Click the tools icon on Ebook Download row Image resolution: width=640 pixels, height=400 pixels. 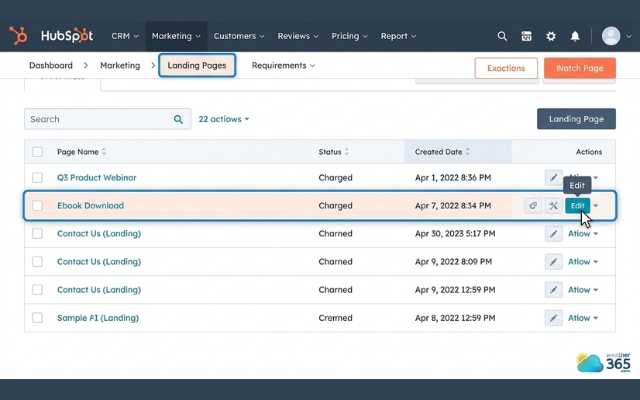click(x=553, y=206)
